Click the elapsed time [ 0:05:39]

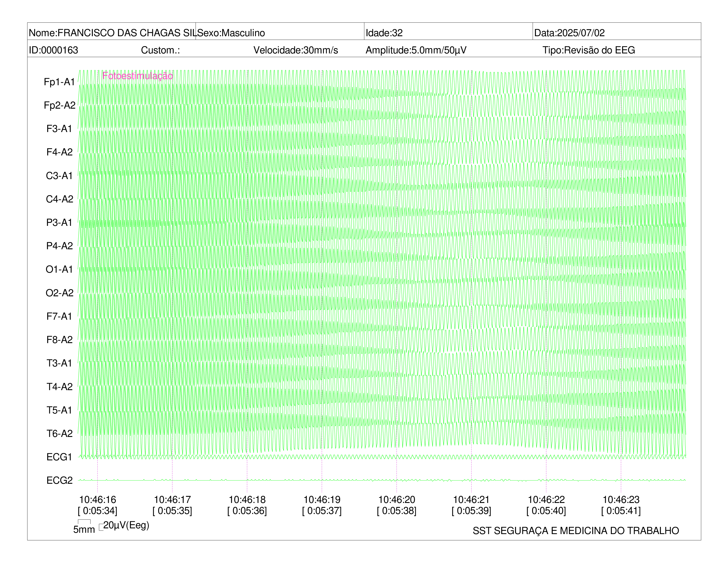coord(471,511)
